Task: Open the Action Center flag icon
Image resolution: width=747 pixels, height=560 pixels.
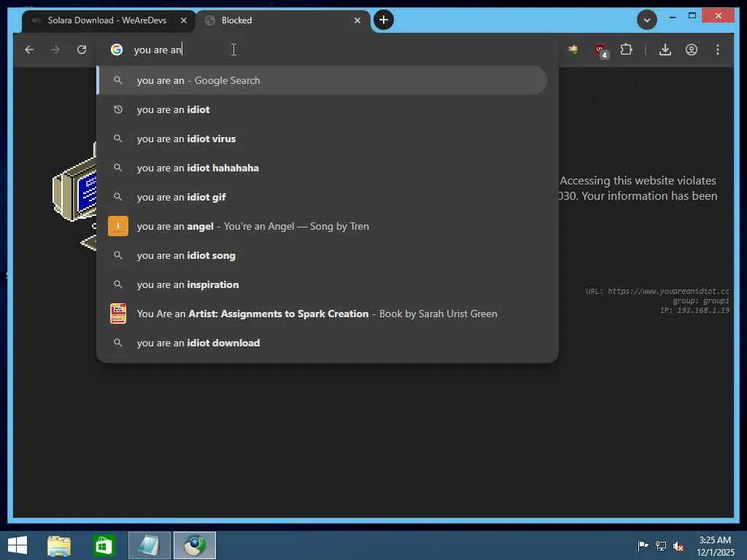Action: (643, 545)
